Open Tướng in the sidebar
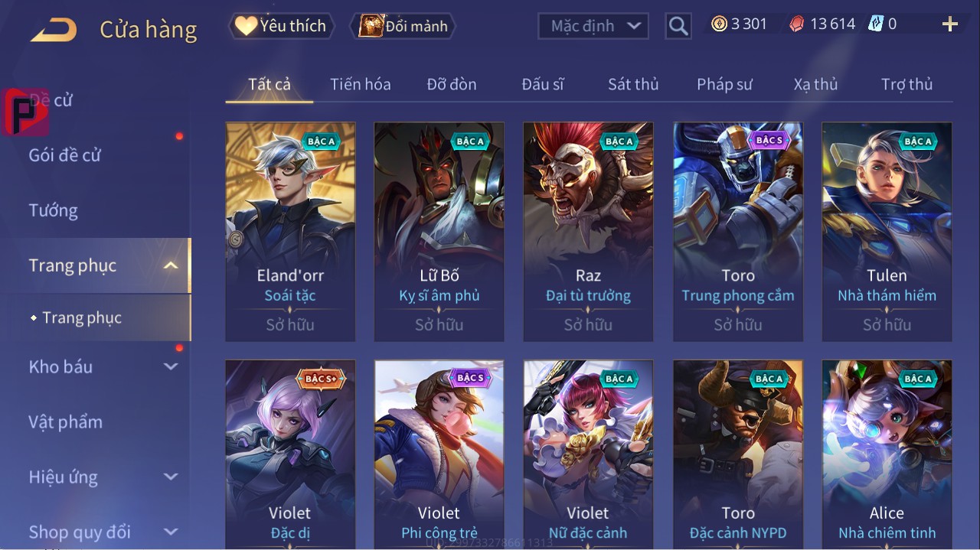 pos(54,210)
